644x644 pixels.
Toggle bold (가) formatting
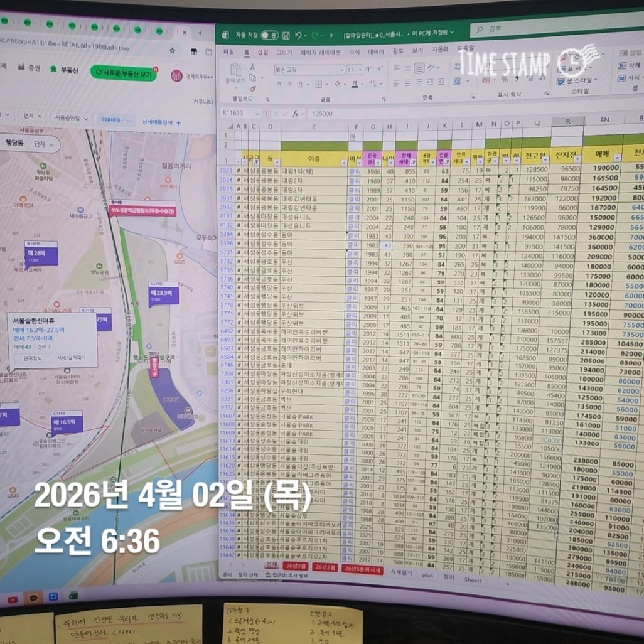click(279, 84)
